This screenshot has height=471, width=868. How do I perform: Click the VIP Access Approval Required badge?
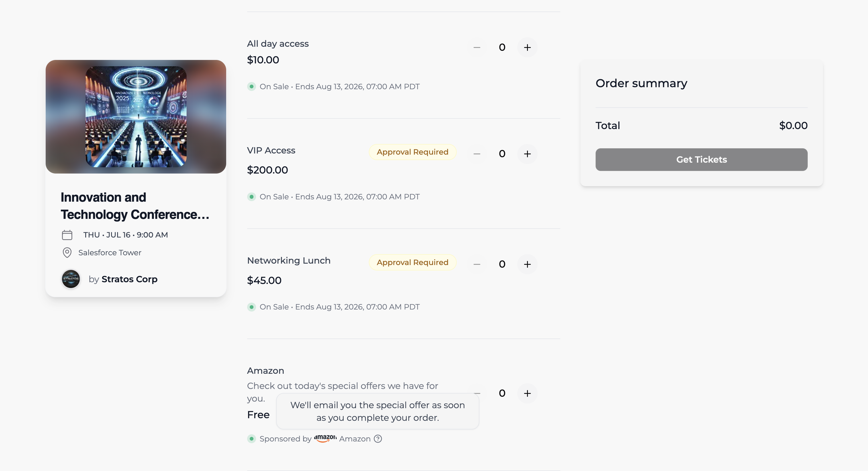coord(412,152)
